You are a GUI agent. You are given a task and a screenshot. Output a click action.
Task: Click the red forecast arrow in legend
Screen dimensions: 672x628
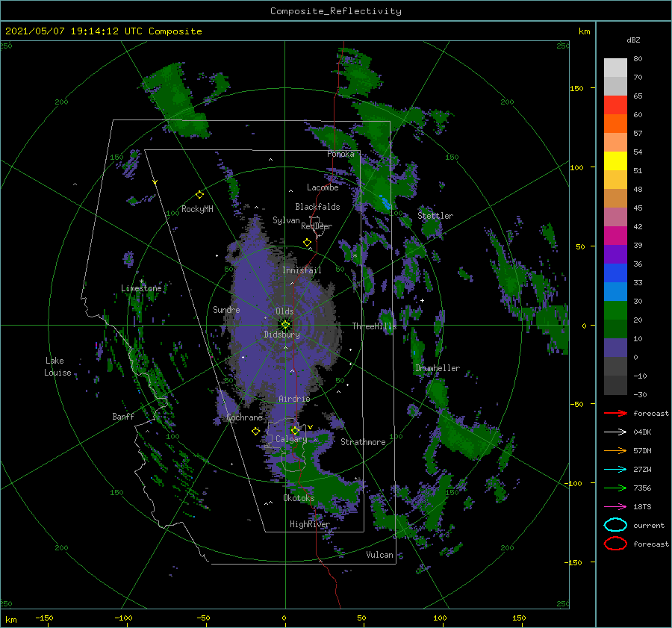(x=615, y=413)
